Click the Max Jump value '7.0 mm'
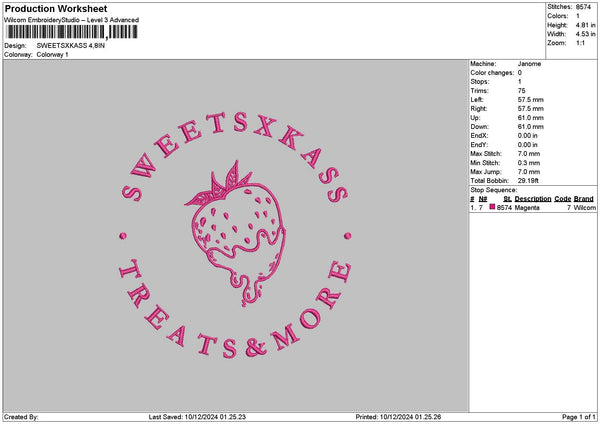 click(x=529, y=172)
